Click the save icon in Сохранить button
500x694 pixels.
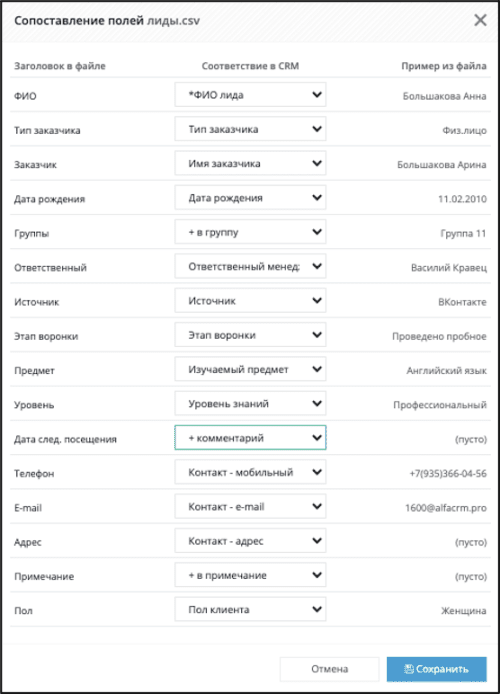(409, 669)
